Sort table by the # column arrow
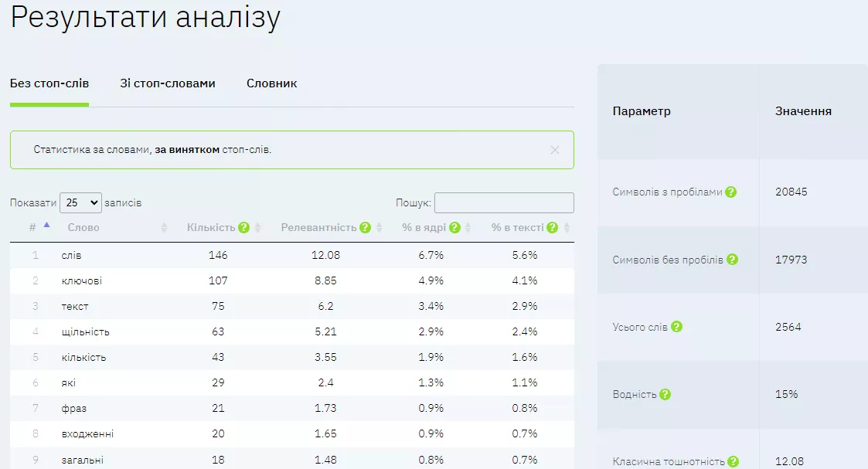 (x=46, y=225)
